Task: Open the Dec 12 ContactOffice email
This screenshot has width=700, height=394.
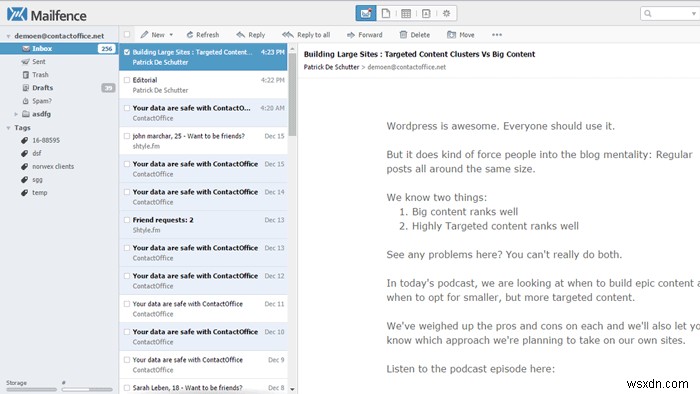Action: [203, 281]
